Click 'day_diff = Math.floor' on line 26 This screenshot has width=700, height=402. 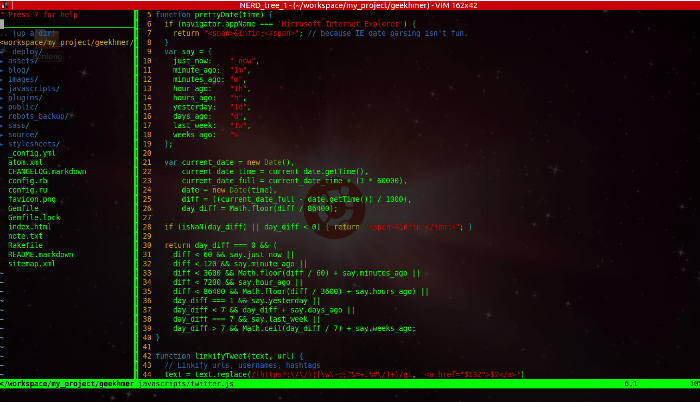click(x=260, y=209)
